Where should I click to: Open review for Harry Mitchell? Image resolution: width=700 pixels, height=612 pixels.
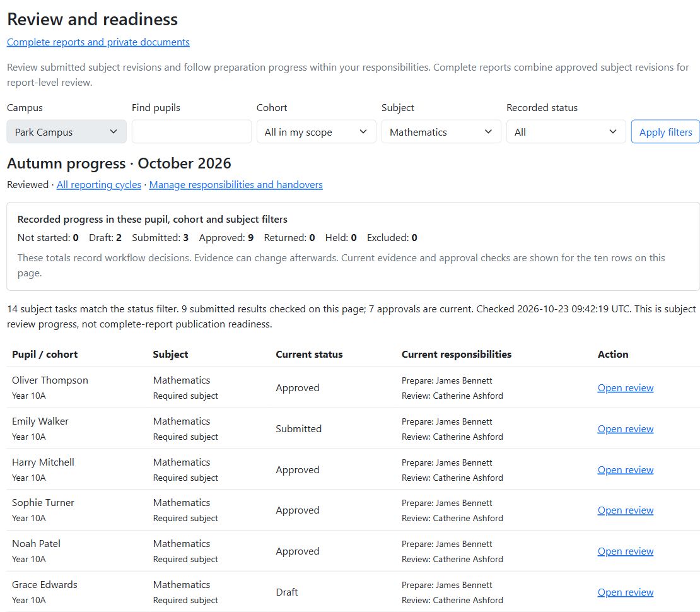click(626, 470)
